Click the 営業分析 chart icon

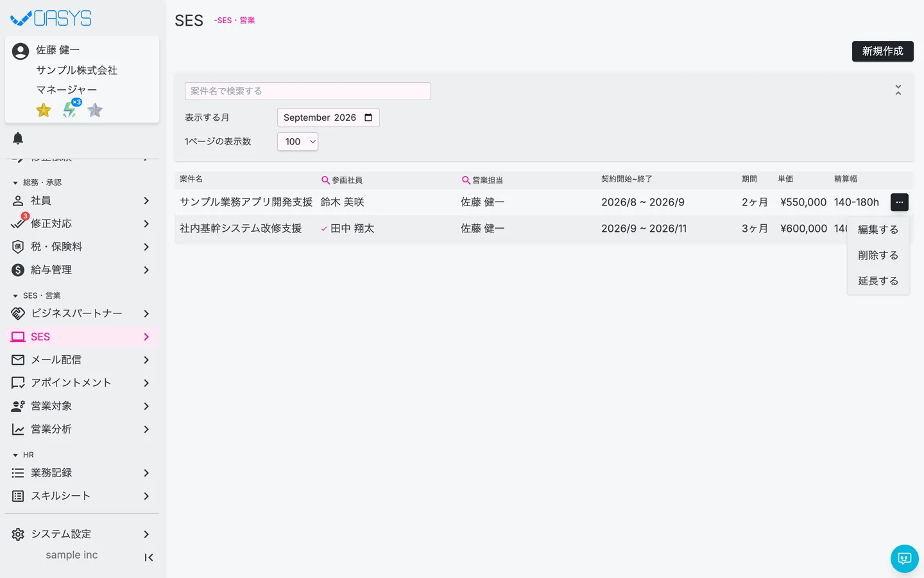pyautogui.click(x=18, y=429)
